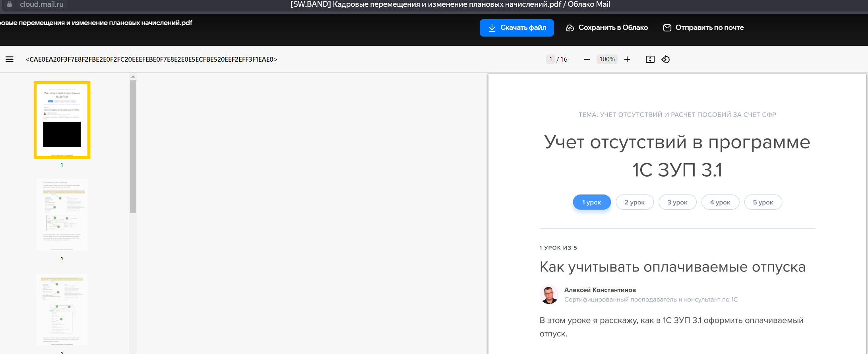Image resolution: width=868 pixels, height=354 pixels.
Task: Switch to the 2 урок tab
Action: tap(634, 202)
